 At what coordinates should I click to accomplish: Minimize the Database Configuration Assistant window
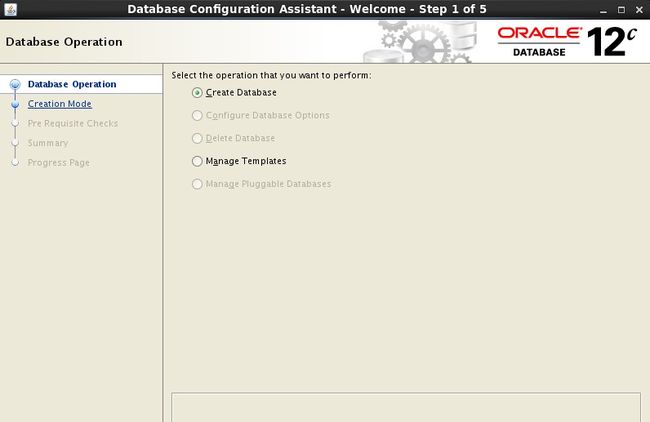(x=603, y=10)
